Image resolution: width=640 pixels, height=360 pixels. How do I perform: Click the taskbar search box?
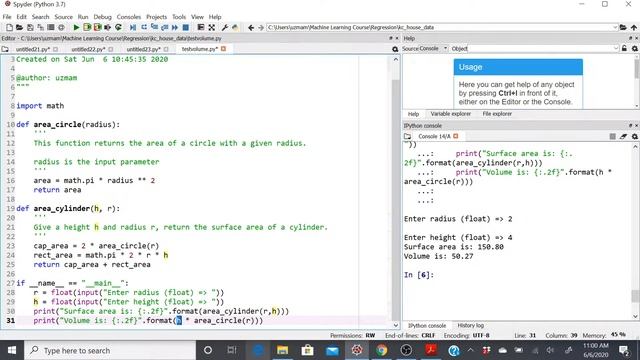(x=110, y=350)
